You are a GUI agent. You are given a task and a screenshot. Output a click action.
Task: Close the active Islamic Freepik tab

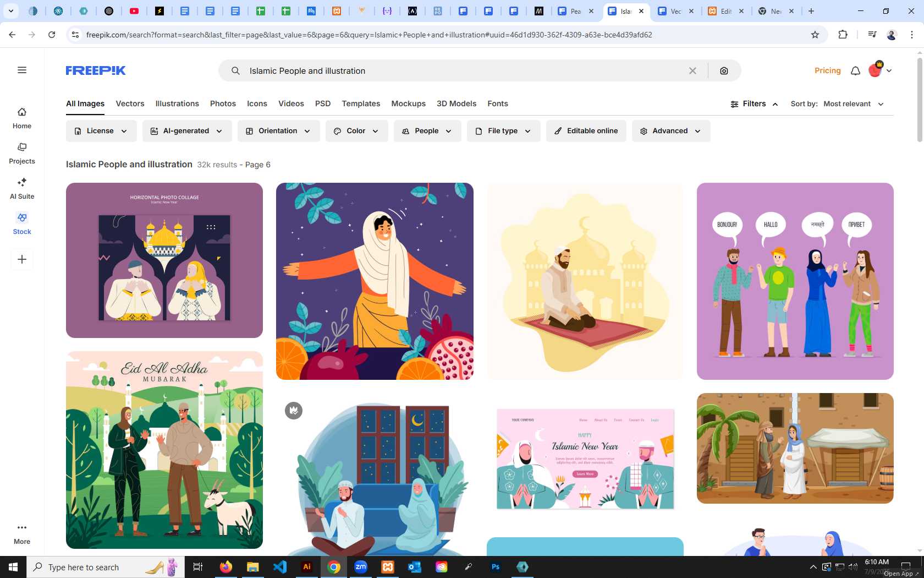(x=641, y=11)
